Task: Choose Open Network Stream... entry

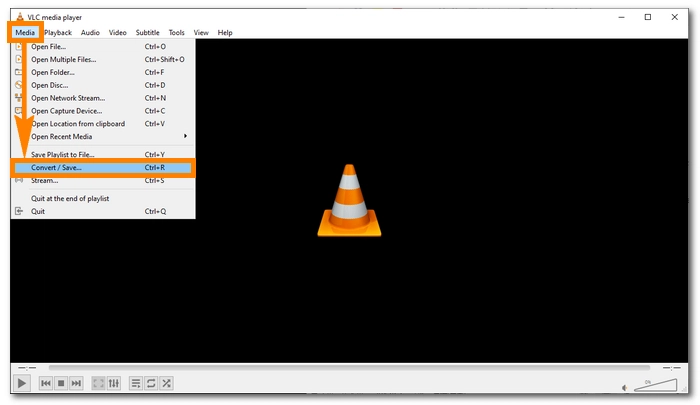Action: pos(103,98)
